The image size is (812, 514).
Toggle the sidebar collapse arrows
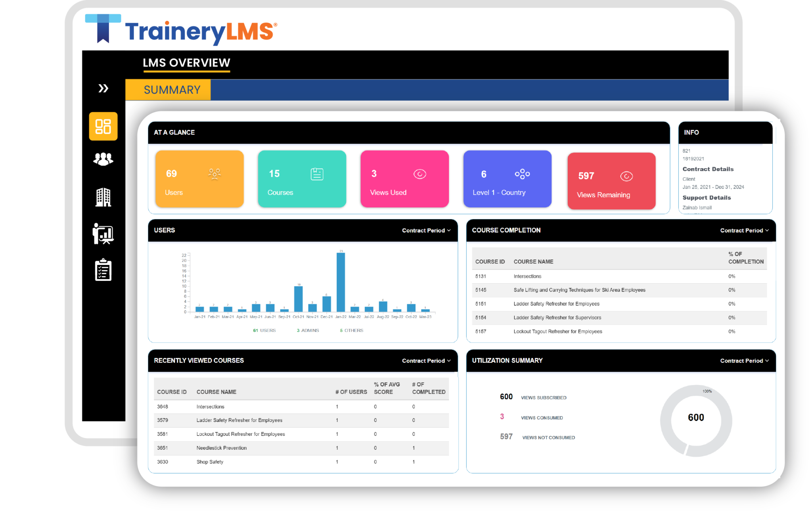click(x=103, y=89)
